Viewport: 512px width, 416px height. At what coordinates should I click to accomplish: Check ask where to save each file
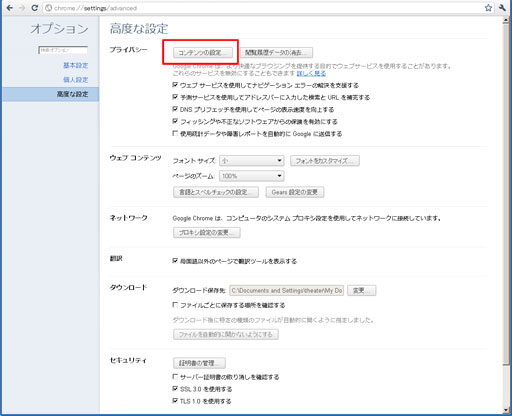175,305
